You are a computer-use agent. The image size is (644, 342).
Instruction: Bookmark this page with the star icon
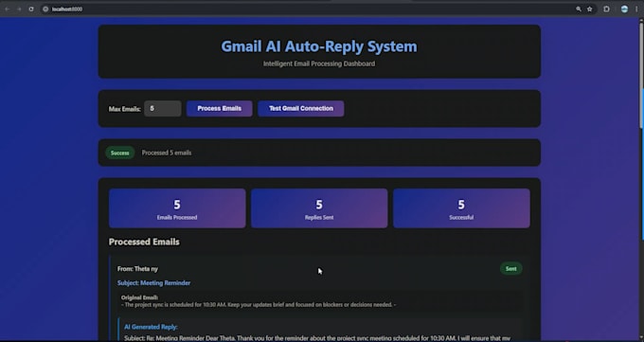pos(590,9)
